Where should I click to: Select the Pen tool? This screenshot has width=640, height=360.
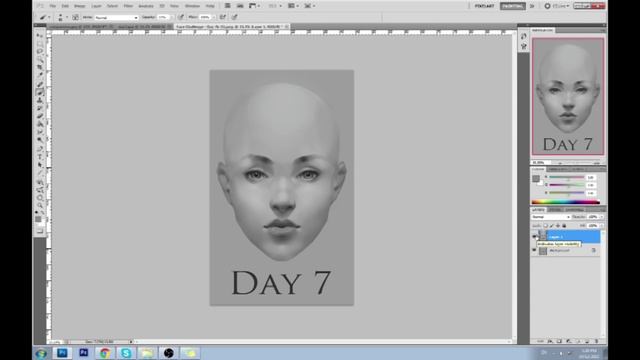40,149
